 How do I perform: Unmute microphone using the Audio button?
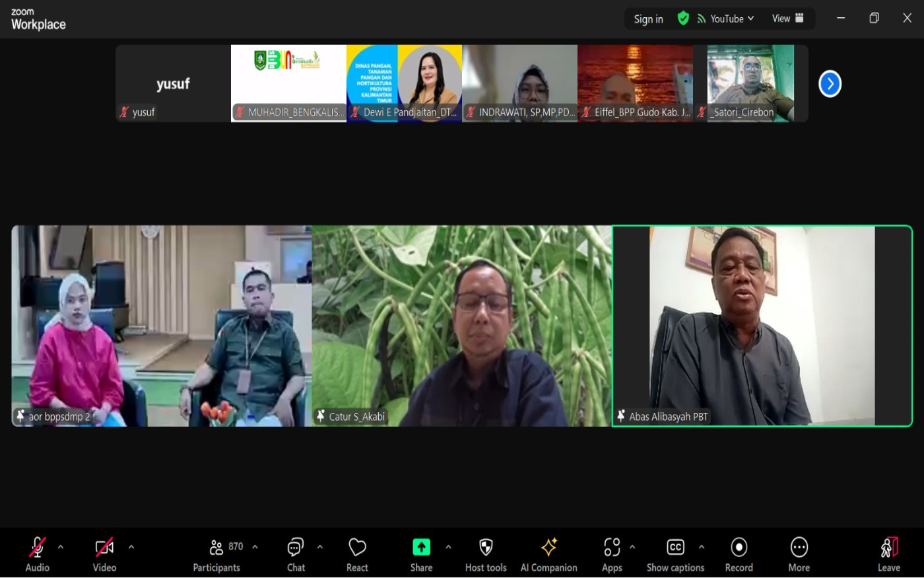tap(38, 554)
